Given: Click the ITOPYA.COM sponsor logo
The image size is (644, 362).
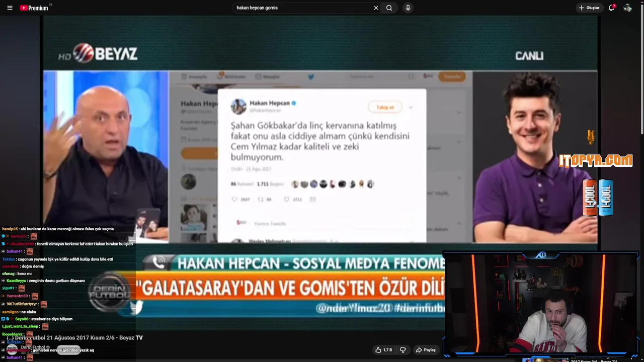Looking at the screenshot, I should [596, 160].
